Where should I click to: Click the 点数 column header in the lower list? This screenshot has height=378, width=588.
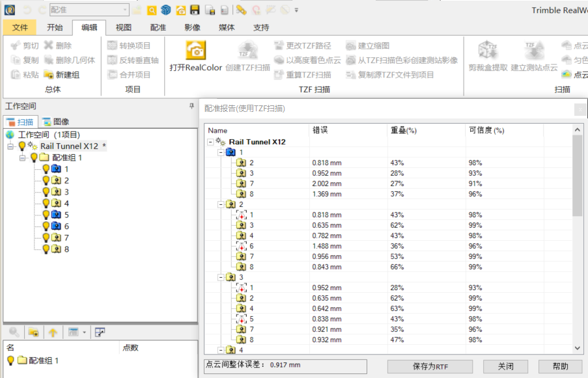pos(158,347)
